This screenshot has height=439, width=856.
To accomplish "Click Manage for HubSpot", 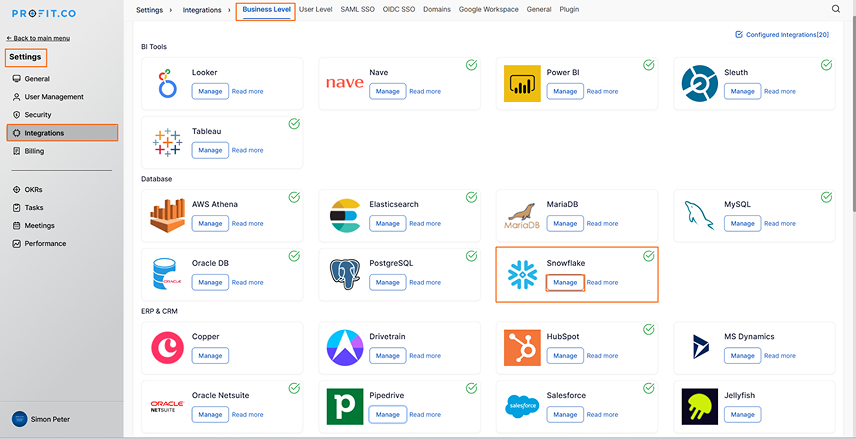I will 565,355.
